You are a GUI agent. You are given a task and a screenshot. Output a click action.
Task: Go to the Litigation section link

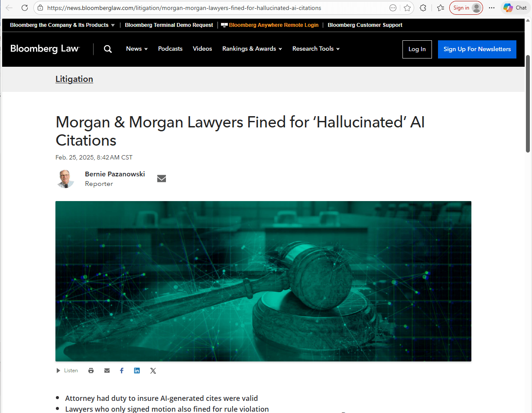(74, 79)
